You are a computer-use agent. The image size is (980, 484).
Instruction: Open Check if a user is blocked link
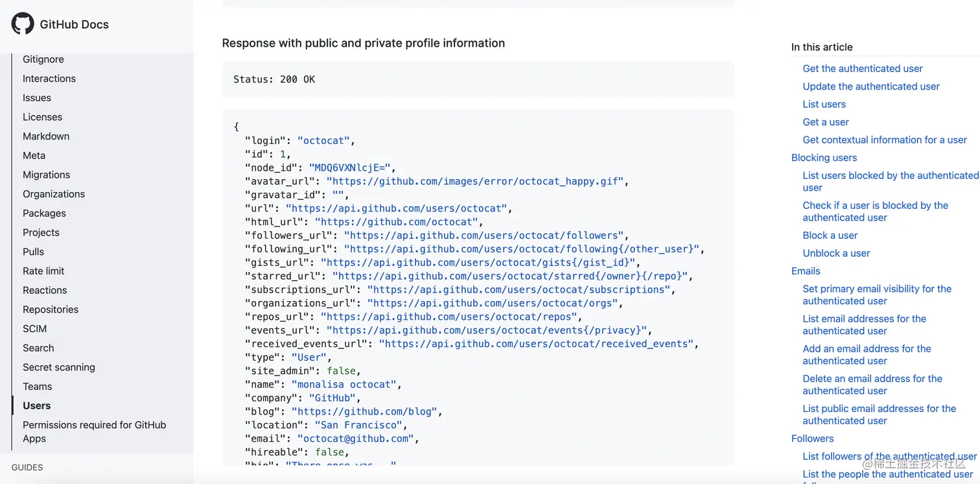pyautogui.click(x=876, y=212)
